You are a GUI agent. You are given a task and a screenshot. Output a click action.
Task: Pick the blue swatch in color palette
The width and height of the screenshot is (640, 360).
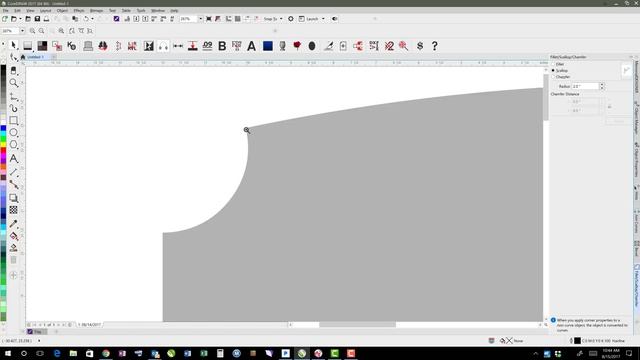pyautogui.click(x=3, y=129)
